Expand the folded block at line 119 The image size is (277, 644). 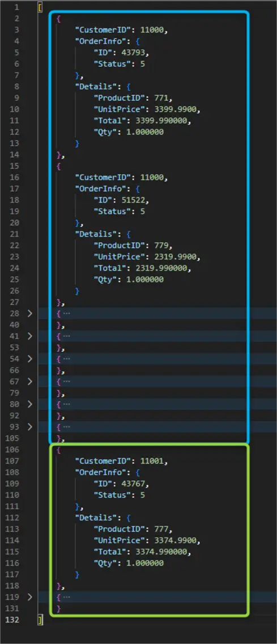pyautogui.click(x=29, y=597)
